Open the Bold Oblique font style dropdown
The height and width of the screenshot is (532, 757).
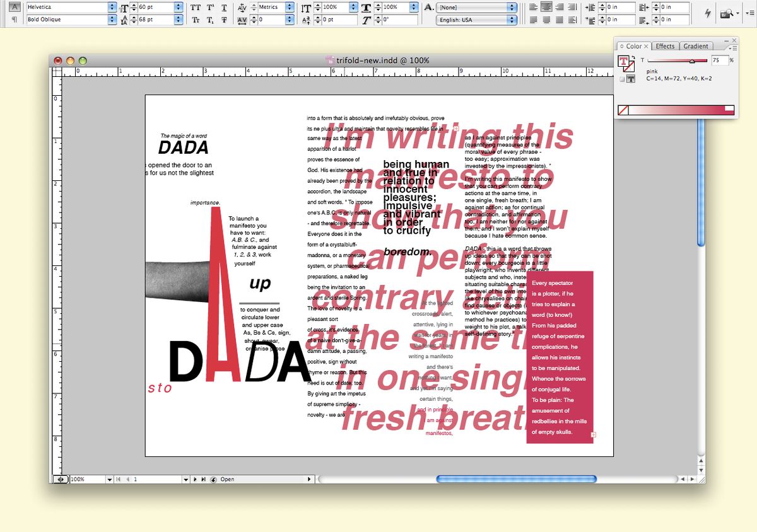(112, 20)
